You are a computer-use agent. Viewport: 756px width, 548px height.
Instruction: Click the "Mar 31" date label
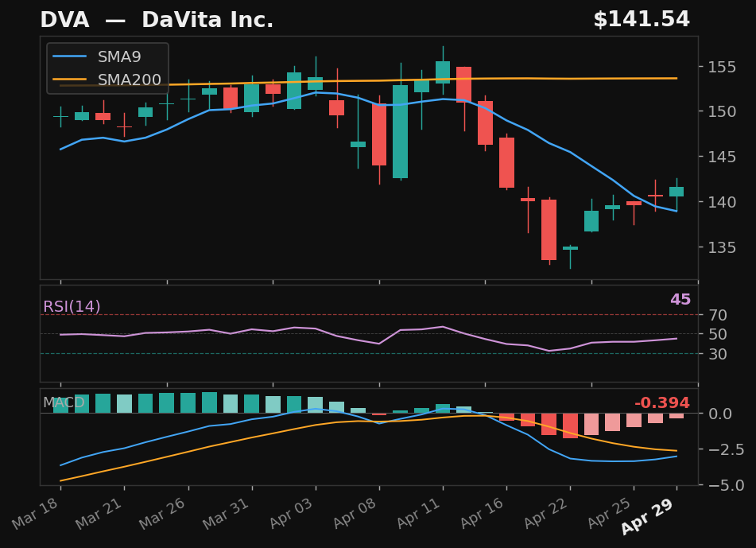(226, 513)
